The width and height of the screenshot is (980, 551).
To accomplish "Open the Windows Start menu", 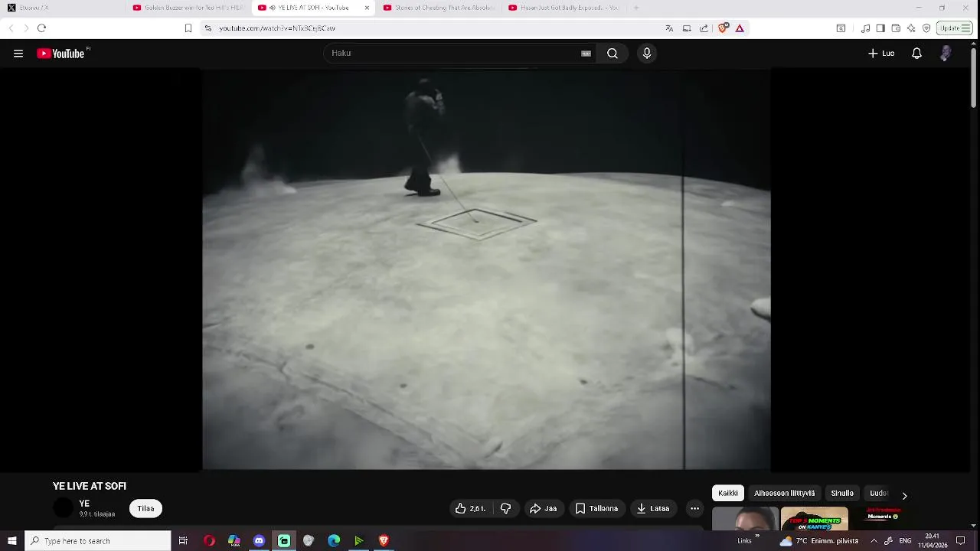I will click(12, 541).
